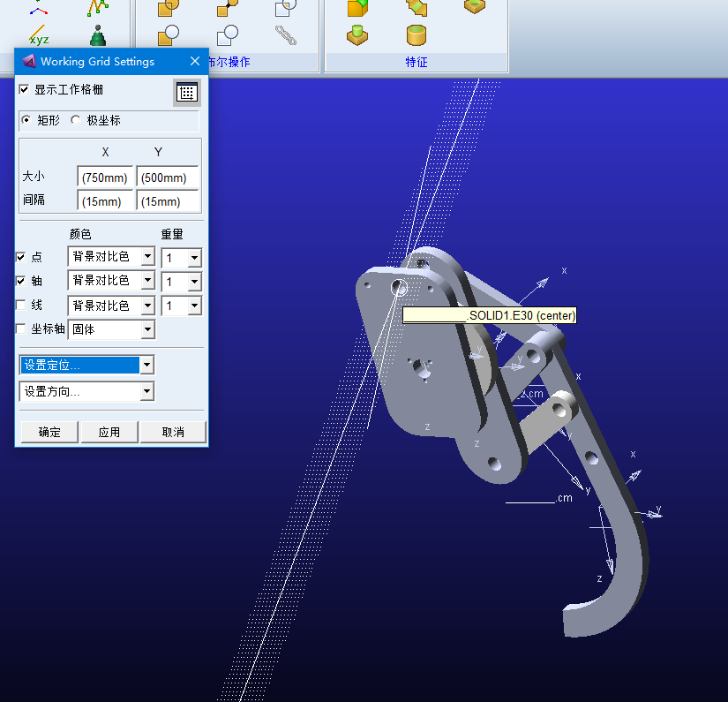Click the white square with circle Boolean icon

tap(228, 35)
